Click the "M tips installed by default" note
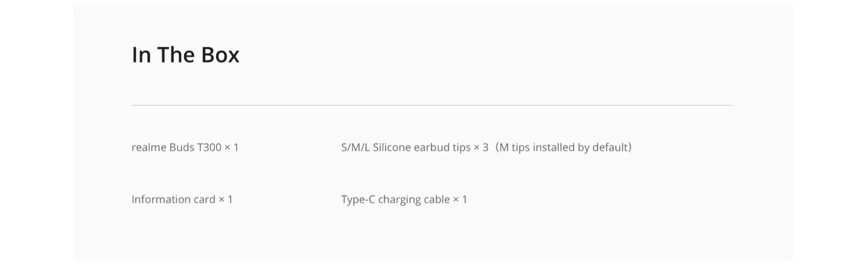The image size is (868, 265). coord(563,147)
